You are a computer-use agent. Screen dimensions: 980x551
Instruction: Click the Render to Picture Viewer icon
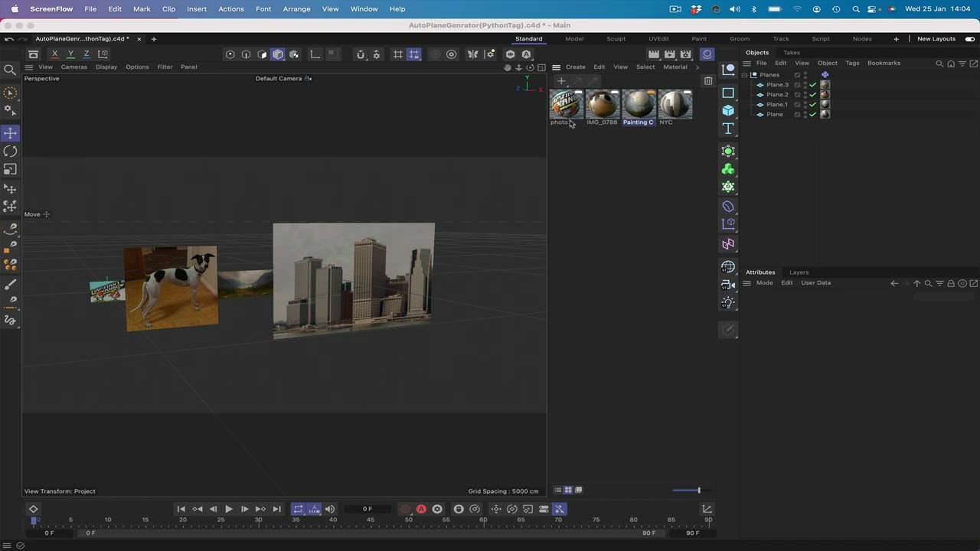click(x=670, y=54)
